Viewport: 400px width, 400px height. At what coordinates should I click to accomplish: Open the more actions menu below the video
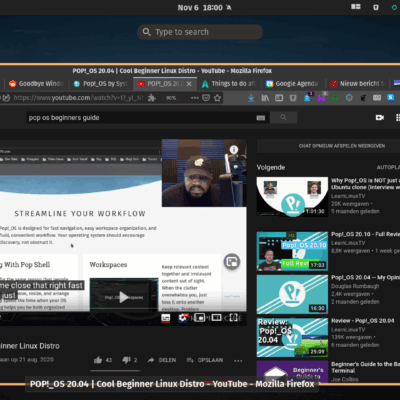(x=238, y=361)
